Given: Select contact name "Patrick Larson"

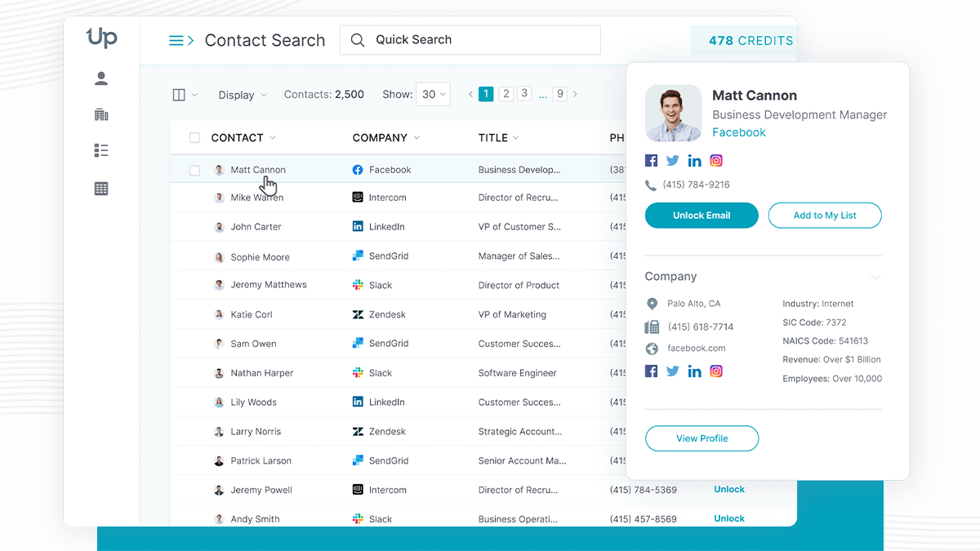Looking at the screenshot, I should click(x=261, y=461).
